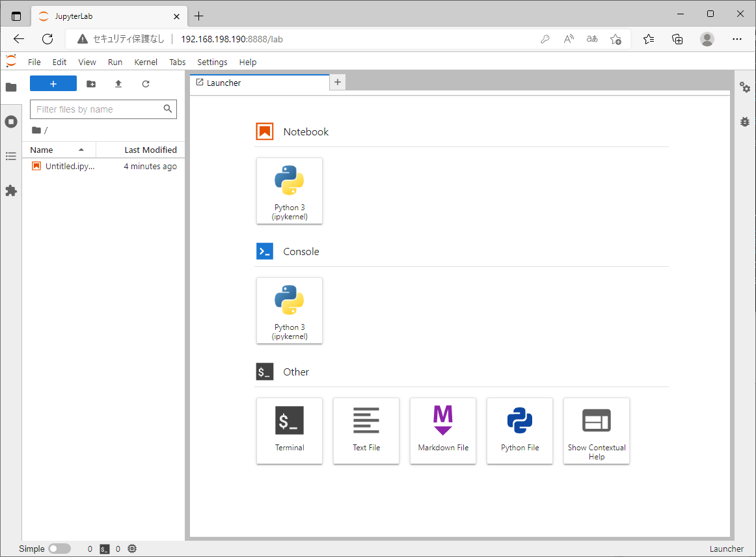Sort files by Last Modified column
The height and width of the screenshot is (557, 756).
[x=141, y=150]
